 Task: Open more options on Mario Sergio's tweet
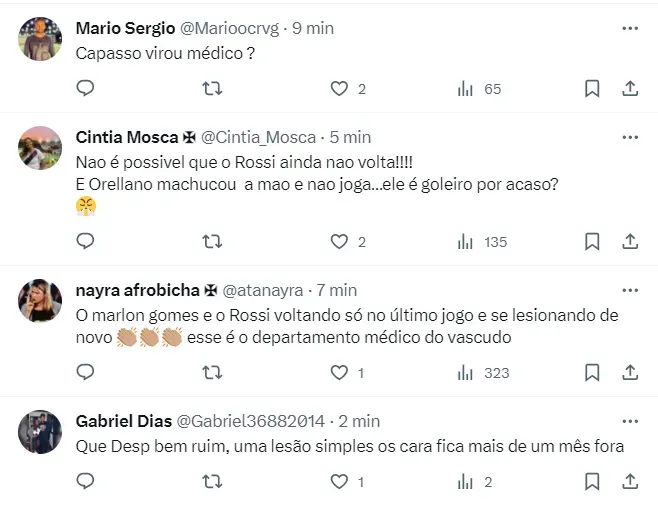tap(630, 29)
